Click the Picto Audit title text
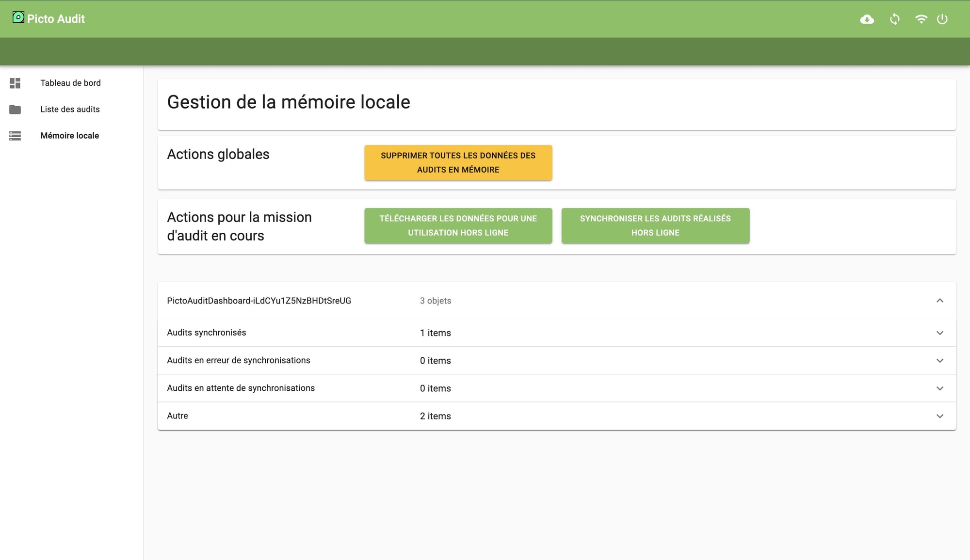970x560 pixels. pyautogui.click(x=56, y=19)
